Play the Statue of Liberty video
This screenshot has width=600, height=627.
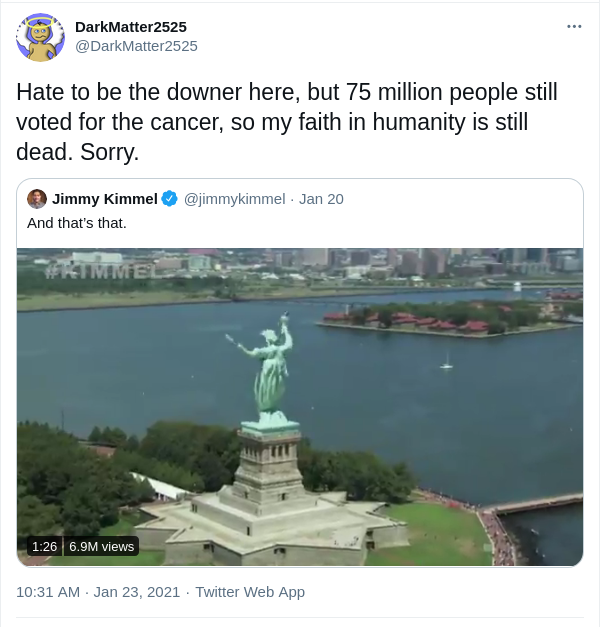point(300,407)
